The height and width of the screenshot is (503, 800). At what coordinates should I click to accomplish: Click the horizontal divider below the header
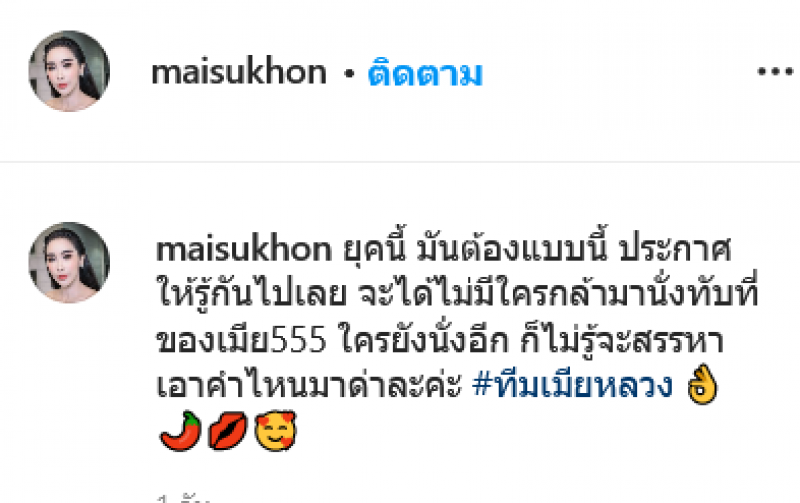pos(400,162)
